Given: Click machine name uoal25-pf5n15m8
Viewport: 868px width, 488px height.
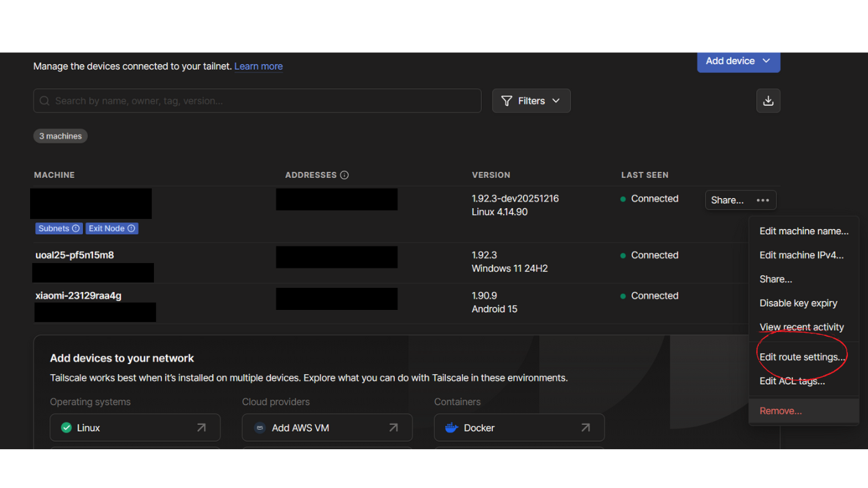Looking at the screenshot, I should [x=74, y=255].
